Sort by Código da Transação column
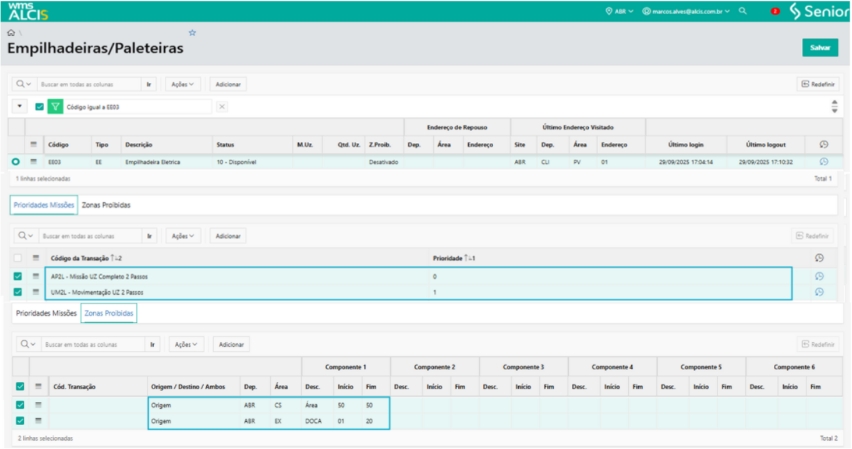 tap(86, 258)
